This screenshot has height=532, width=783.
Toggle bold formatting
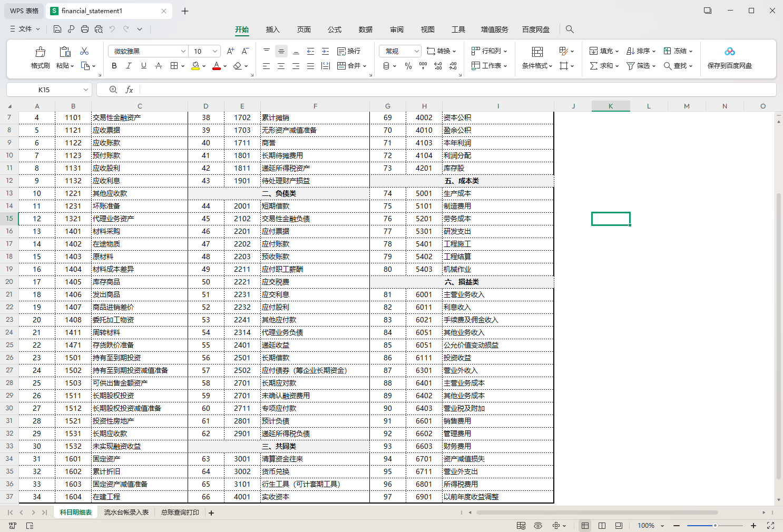click(x=114, y=66)
